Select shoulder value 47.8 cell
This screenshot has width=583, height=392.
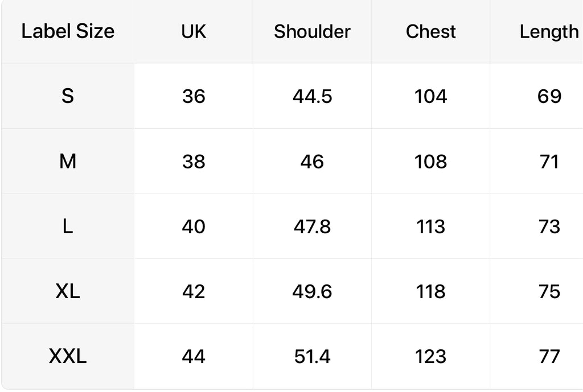[312, 226]
